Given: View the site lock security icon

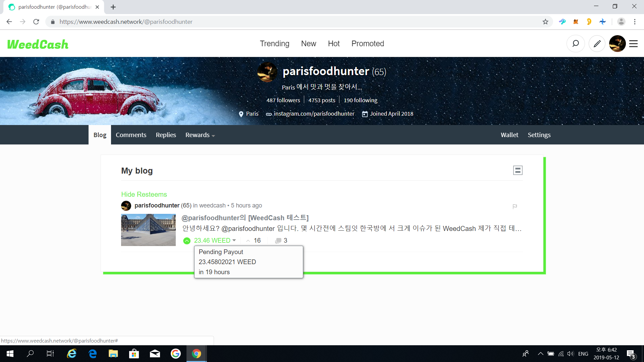Looking at the screenshot, I should 53,22.
